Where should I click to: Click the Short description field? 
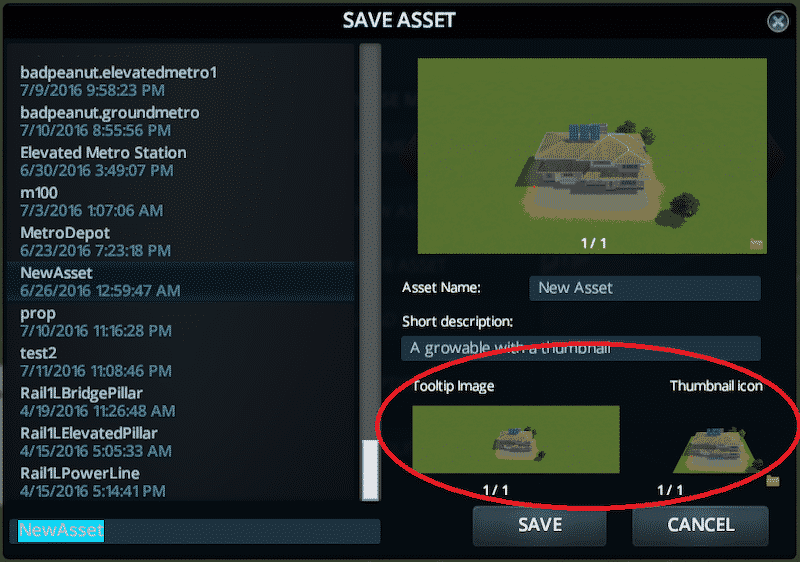pyautogui.click(x=581, y=348)
